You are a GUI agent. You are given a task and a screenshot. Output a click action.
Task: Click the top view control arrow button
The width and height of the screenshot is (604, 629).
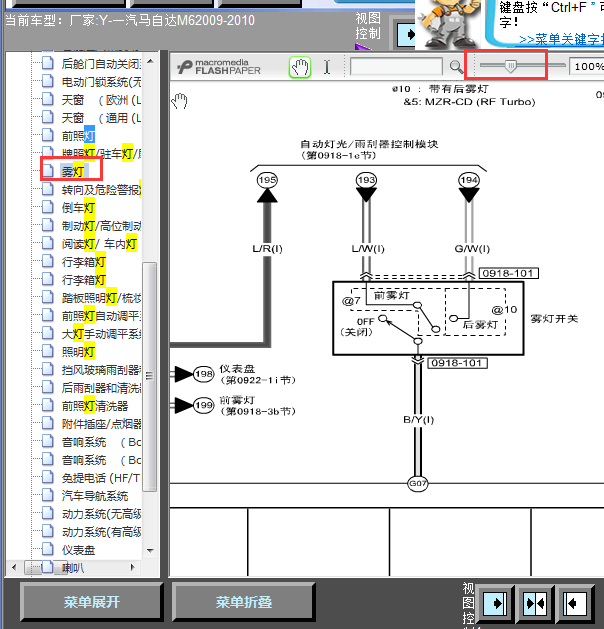coord(406,34)
